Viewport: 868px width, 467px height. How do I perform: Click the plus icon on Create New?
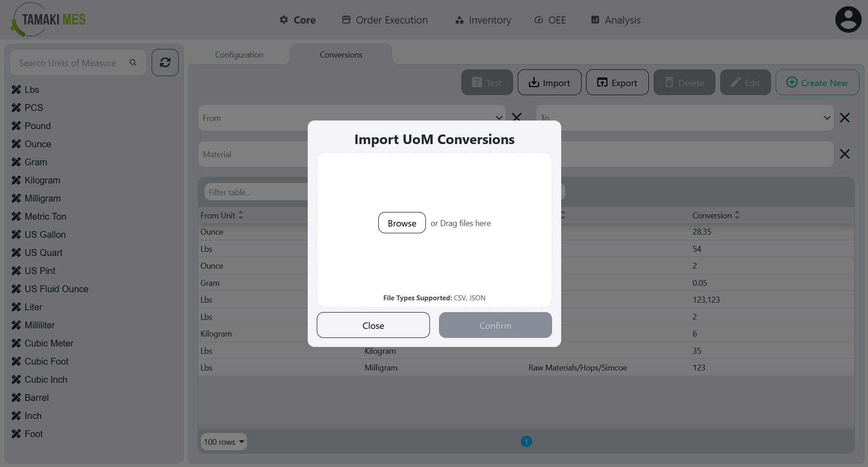click(790, 82)
